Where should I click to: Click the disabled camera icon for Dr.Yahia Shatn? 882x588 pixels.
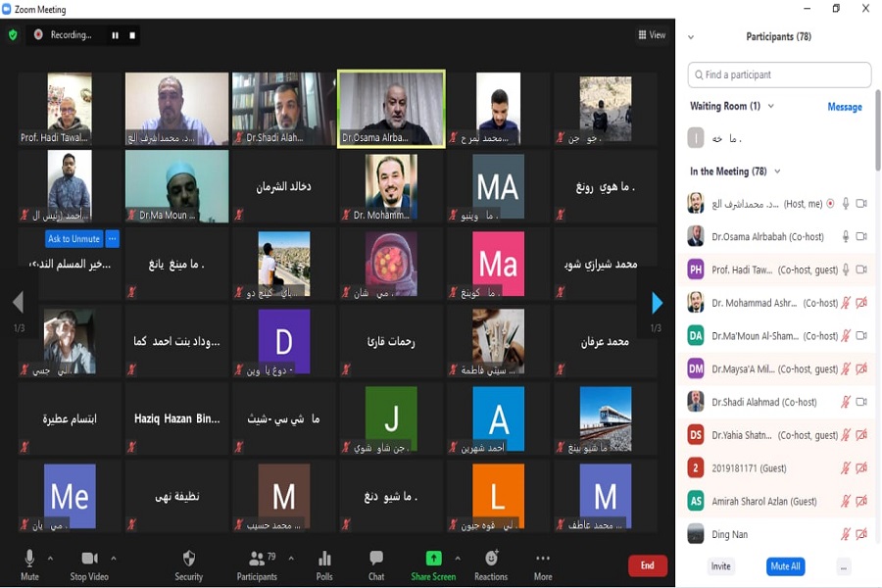click(861, 435)
